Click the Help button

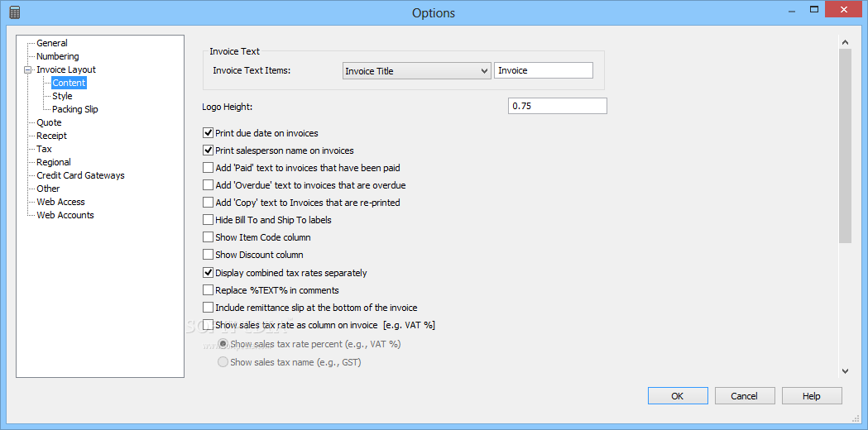point(812,396)
